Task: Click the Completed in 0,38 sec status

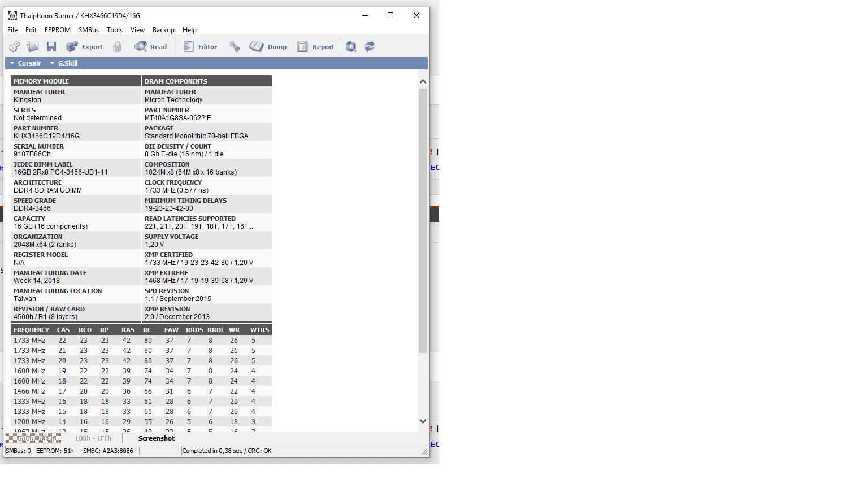Action: point(227,451)
